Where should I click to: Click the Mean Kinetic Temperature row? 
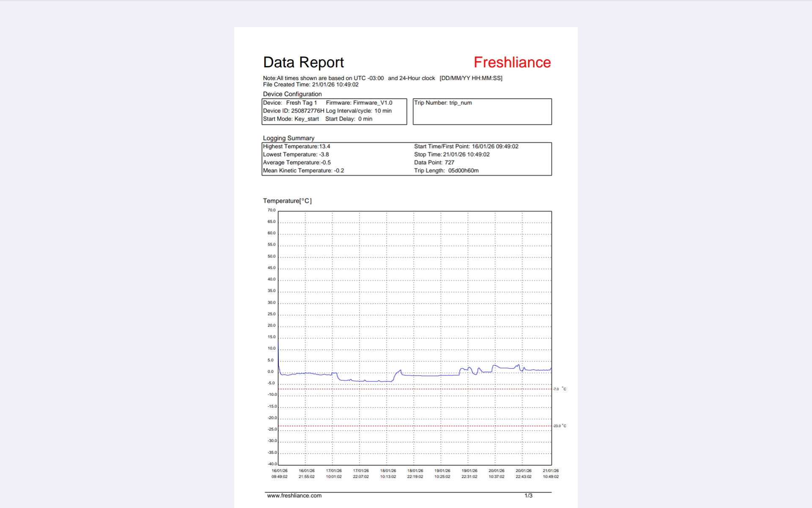303,171
